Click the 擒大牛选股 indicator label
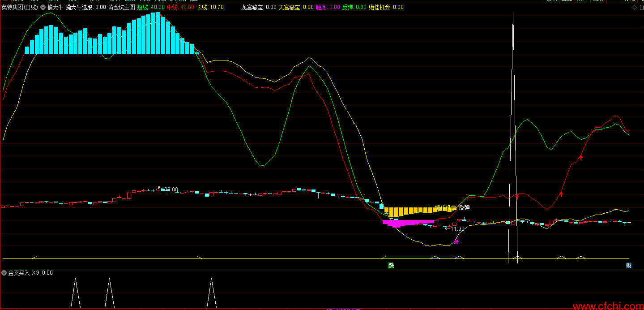Screen dimensions: 644x310 click(85, 7)
